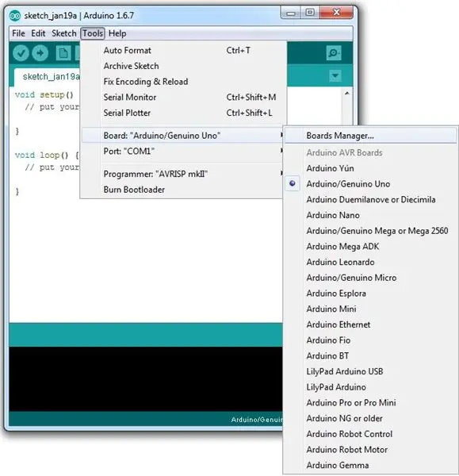Open the tab options dropdown arrow
This screenshot has height=476, width=459.
pos(335,75)
